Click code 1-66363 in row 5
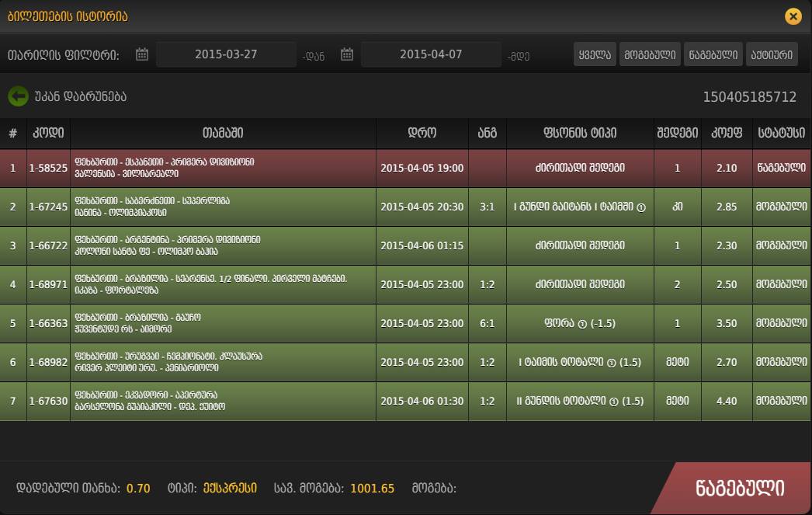 (x=48, y=323)
